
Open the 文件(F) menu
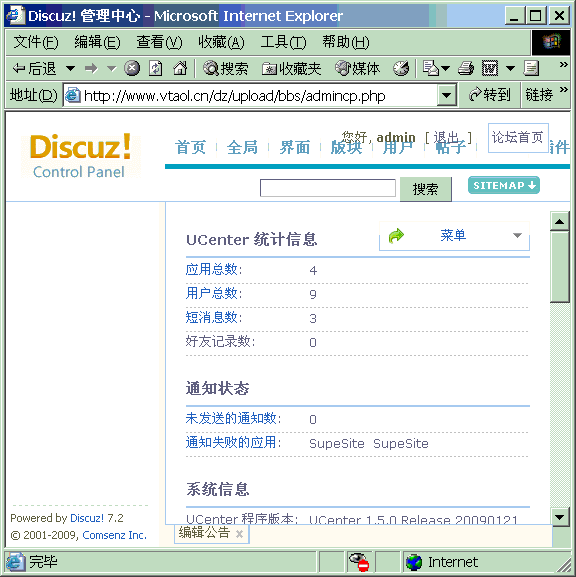36,42
